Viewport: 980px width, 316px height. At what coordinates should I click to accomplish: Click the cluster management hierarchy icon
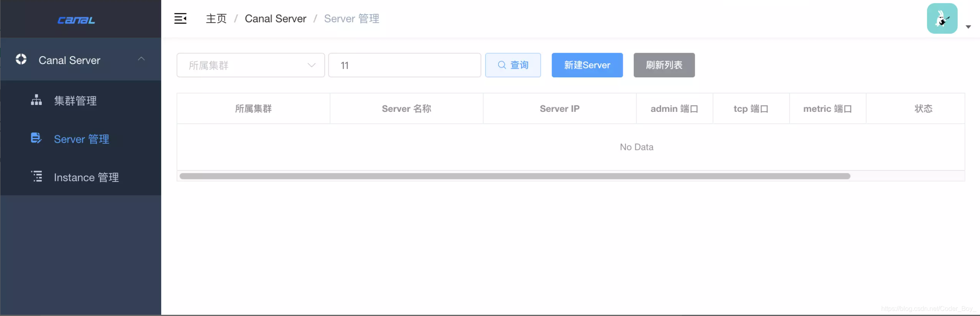(x=36, y=100)
